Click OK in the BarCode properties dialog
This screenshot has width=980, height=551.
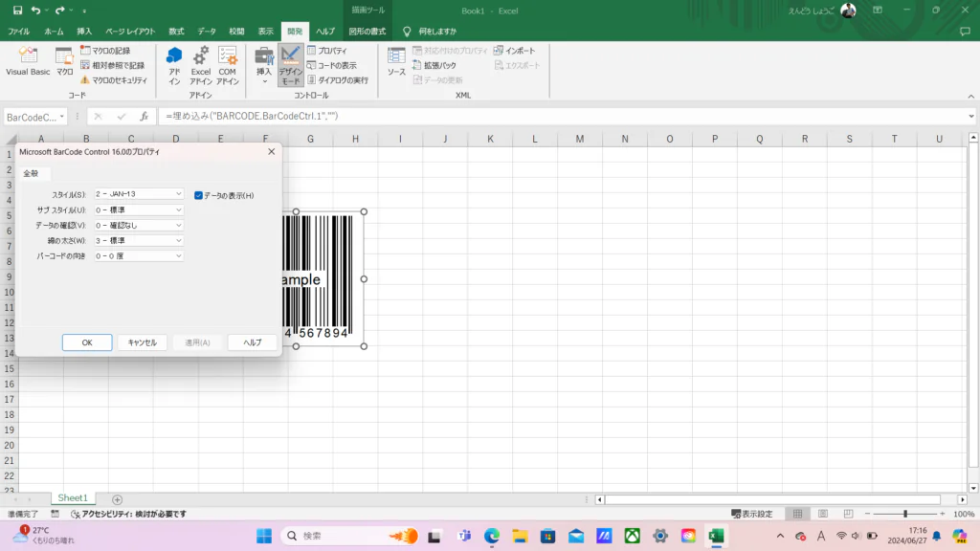(87, 342)
